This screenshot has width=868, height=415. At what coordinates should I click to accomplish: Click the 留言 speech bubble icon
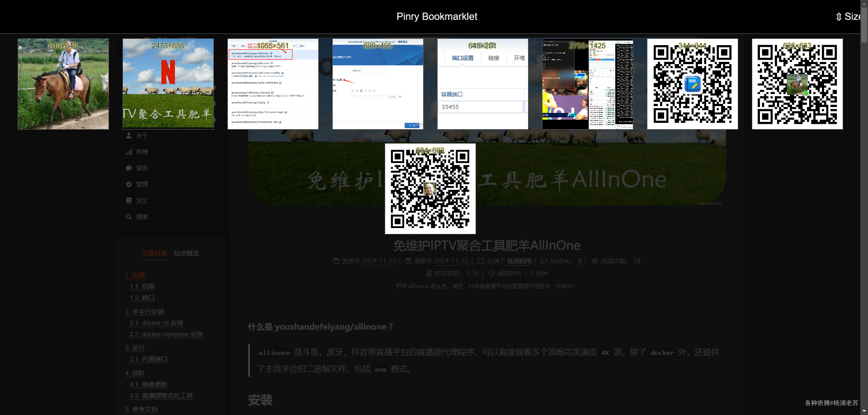[x=129, y=168]
